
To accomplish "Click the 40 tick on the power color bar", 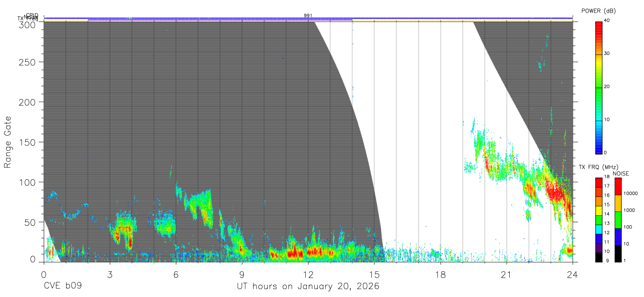I will [x=607, y=20].
